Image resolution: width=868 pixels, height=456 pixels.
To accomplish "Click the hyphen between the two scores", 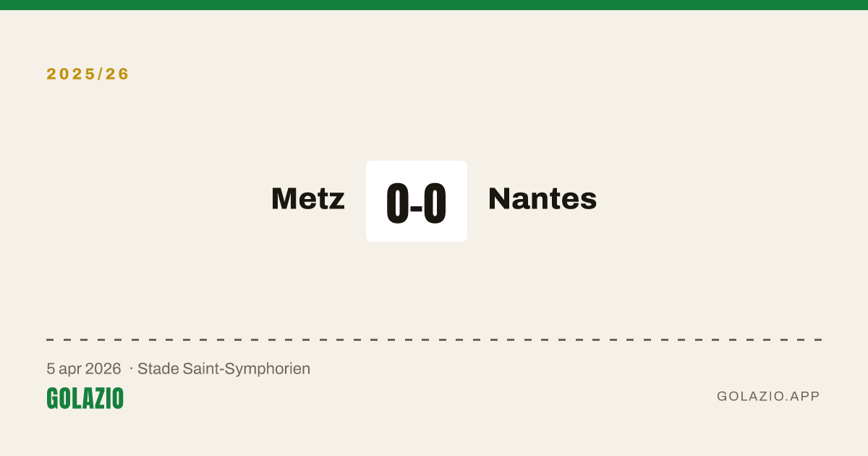I will click(x=416, y=208).
